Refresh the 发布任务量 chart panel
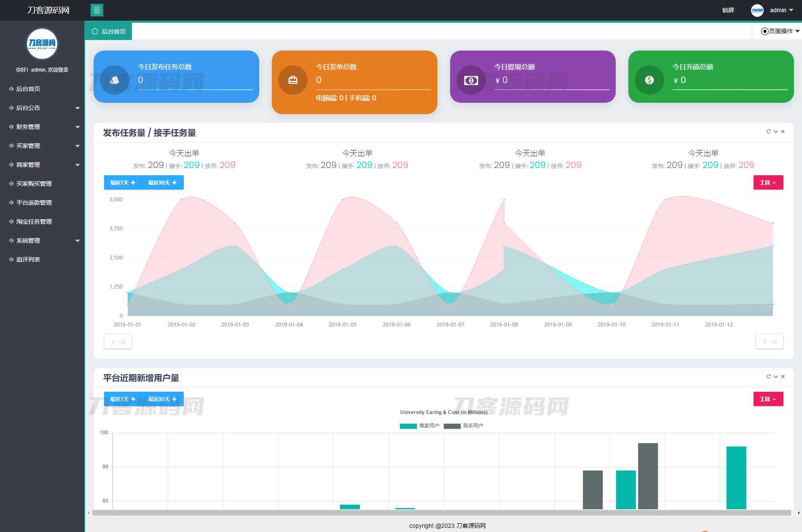Screen dimensions: 802x532 tap(768, 131)
